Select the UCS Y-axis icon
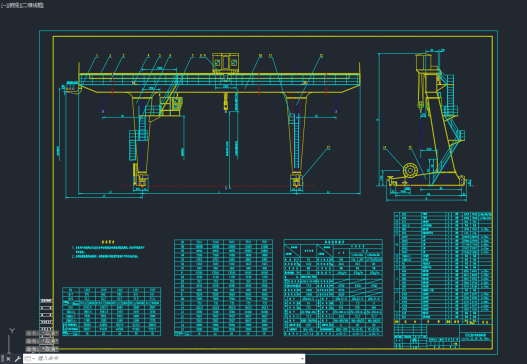 [x=12, y=331]
